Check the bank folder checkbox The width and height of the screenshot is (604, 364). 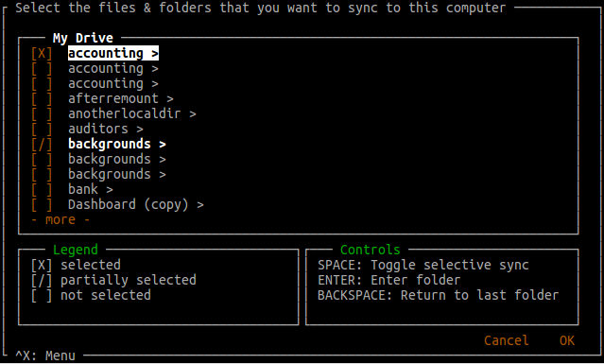click(x=42, y=189)
